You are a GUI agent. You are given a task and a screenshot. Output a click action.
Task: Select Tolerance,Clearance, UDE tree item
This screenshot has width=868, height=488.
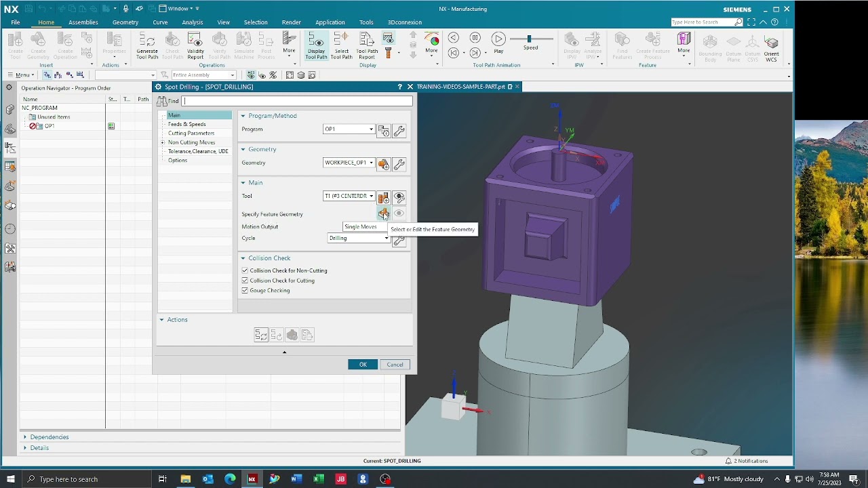pos(198,151)
